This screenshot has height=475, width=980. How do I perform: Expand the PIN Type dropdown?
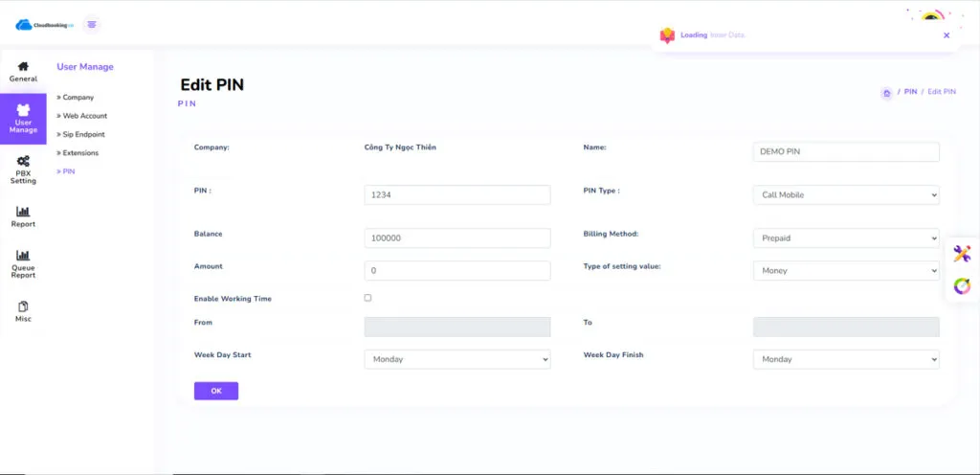(846, 195)
